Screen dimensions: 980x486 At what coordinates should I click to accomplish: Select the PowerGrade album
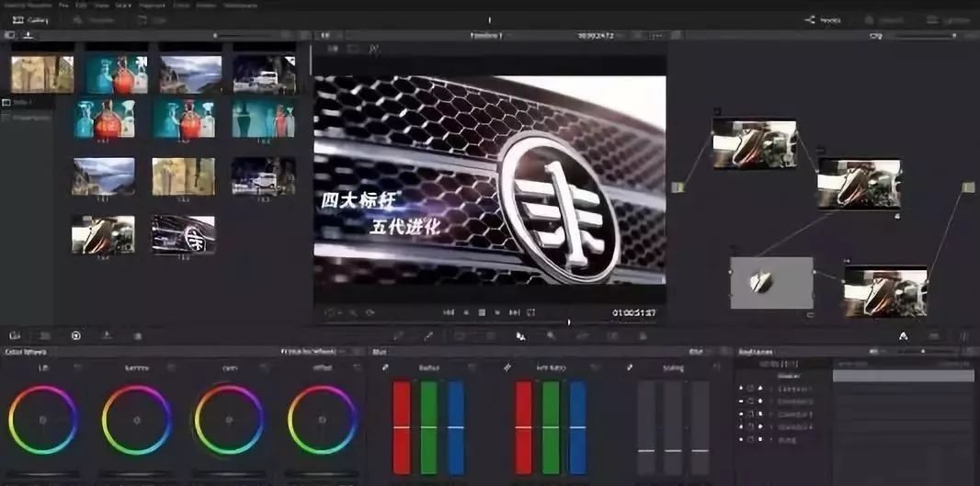[26, 117]
